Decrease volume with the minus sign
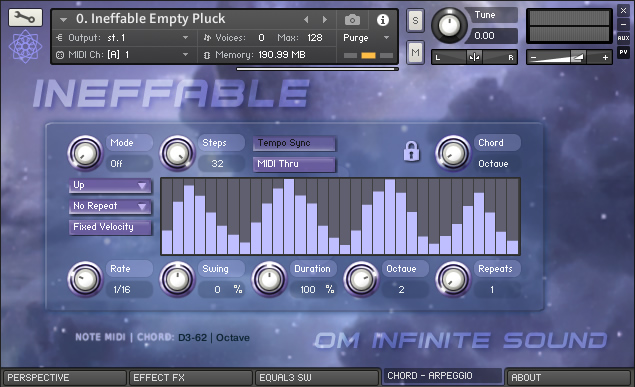The height and width of the screenshot is (387, 635). click(x=533, y=58)
